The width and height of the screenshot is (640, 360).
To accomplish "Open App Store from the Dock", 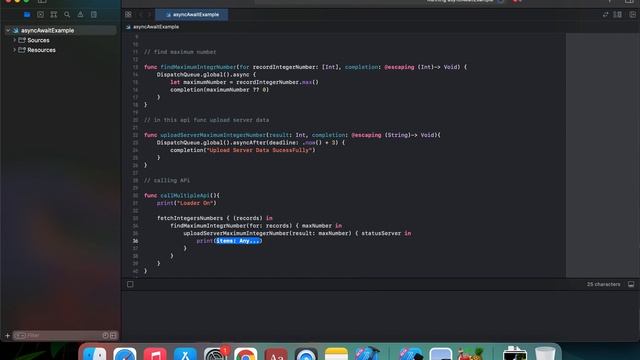I will pos(185,354).
